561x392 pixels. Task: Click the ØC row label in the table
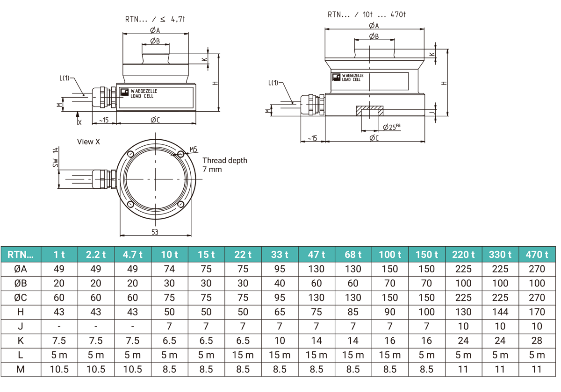point(21,298)
